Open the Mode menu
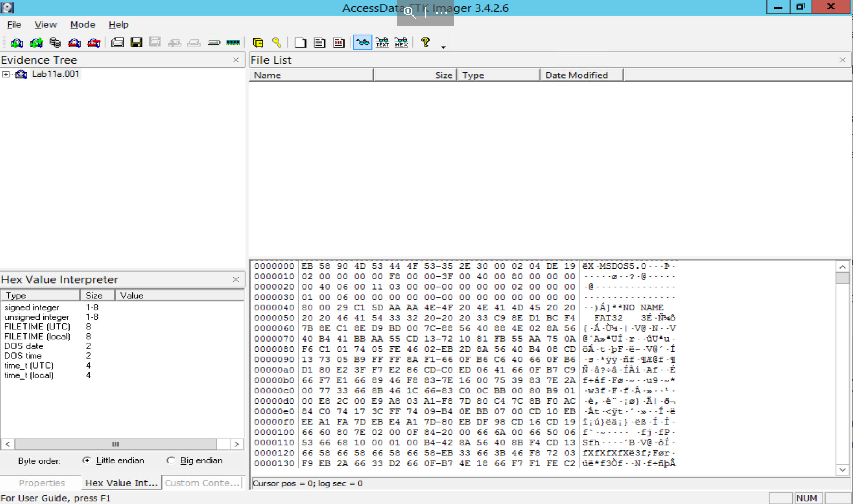This screenshot has height=504, width=853. pyautogui.click(x=82, y=25)
